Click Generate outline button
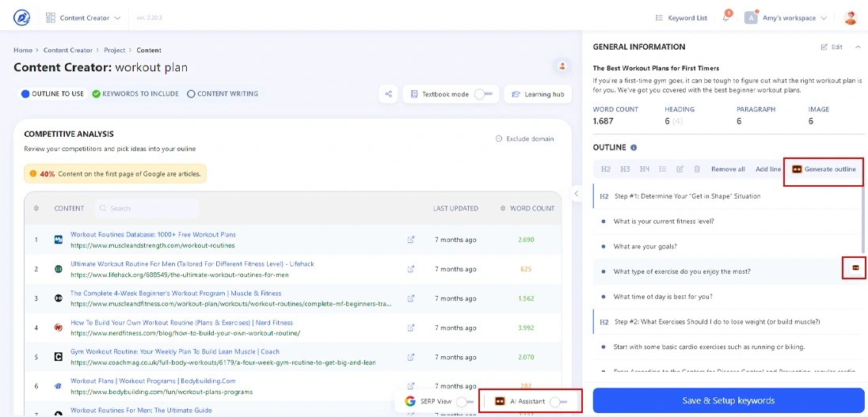 pyautogui.click(x=824, y=169)
